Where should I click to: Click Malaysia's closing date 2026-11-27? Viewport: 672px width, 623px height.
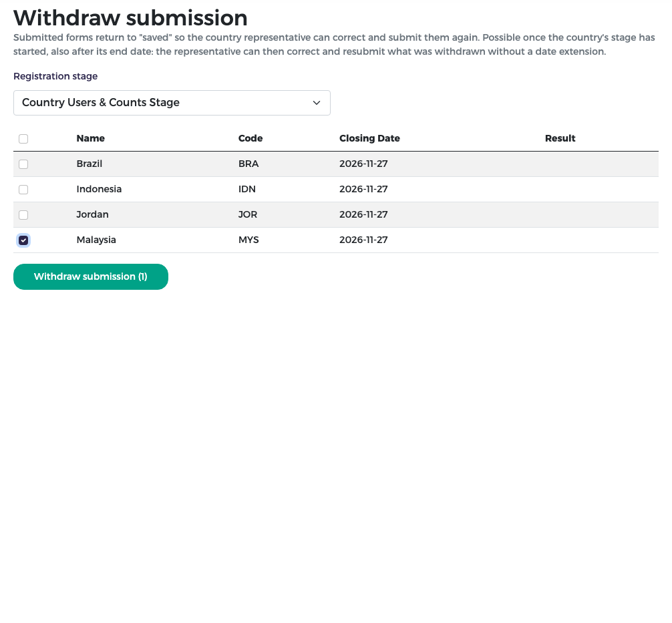coord(363,240)
